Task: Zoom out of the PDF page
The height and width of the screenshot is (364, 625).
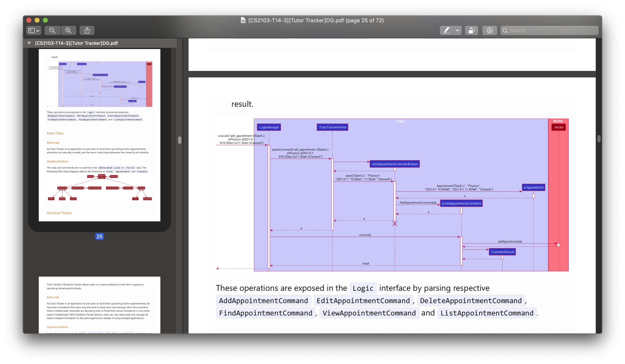Action: click(x=52, y=31)
